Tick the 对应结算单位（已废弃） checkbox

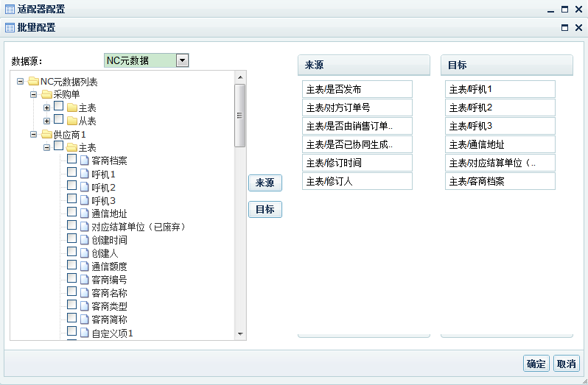tap(71, 225)
